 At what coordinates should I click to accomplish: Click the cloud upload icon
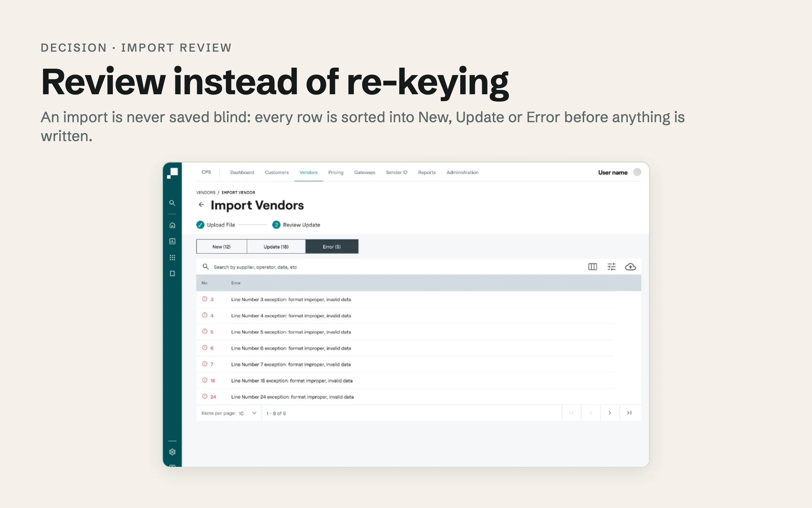click(x=630, y=267)
